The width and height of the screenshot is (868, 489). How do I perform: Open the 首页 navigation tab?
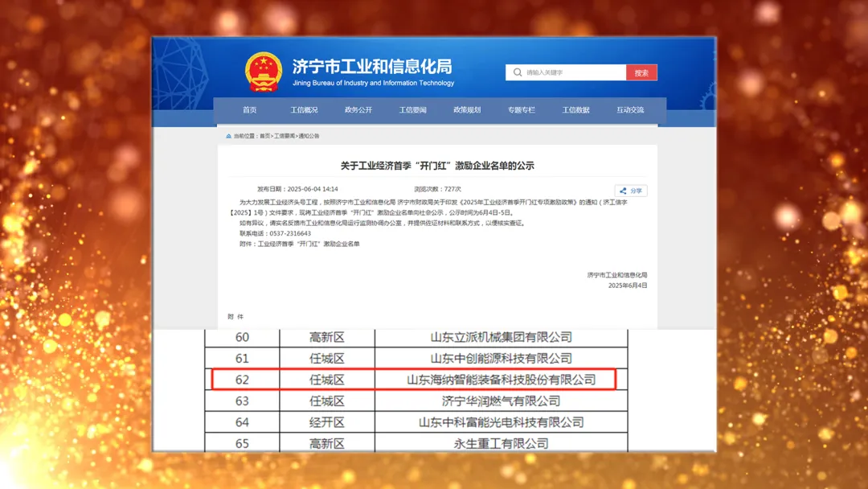point(250,110)
